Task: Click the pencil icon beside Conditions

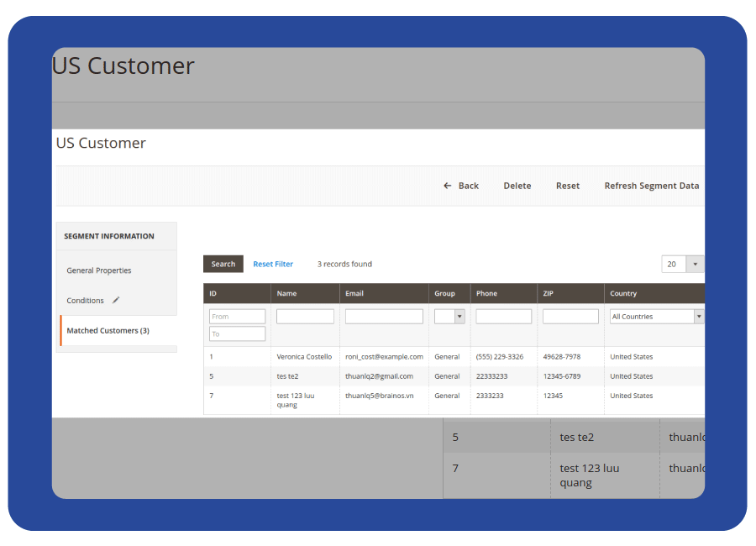Action: [x=116, y=300]
